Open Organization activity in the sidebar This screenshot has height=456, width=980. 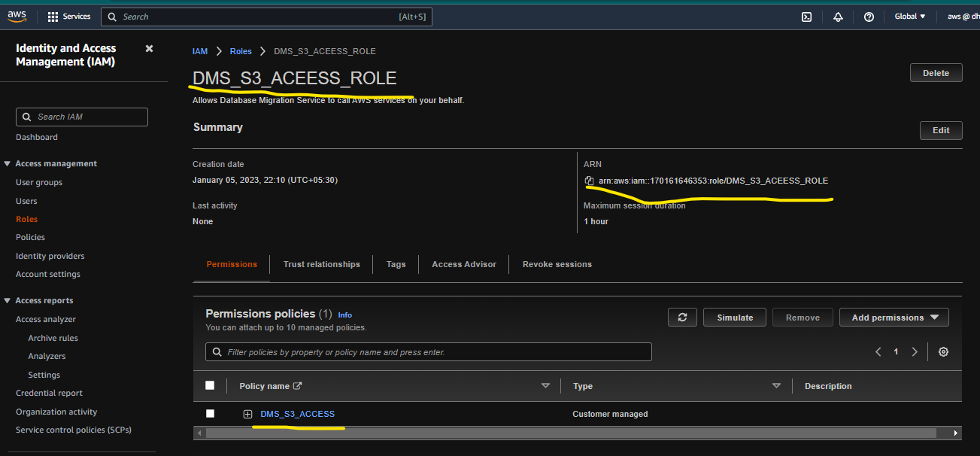56,412
